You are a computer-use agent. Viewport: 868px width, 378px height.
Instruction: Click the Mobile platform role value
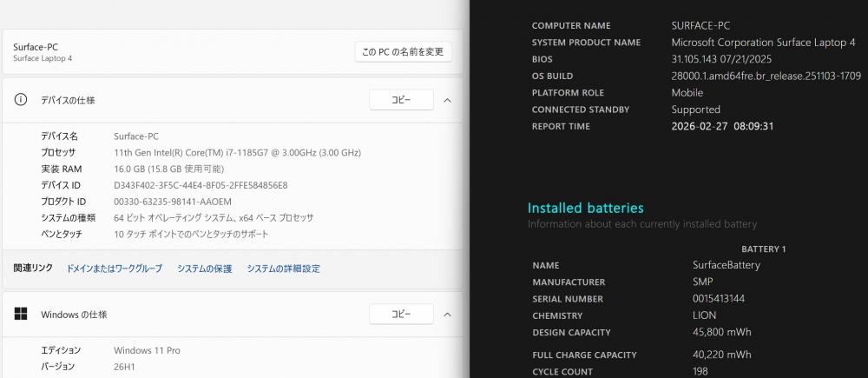(x=687, y=93)
